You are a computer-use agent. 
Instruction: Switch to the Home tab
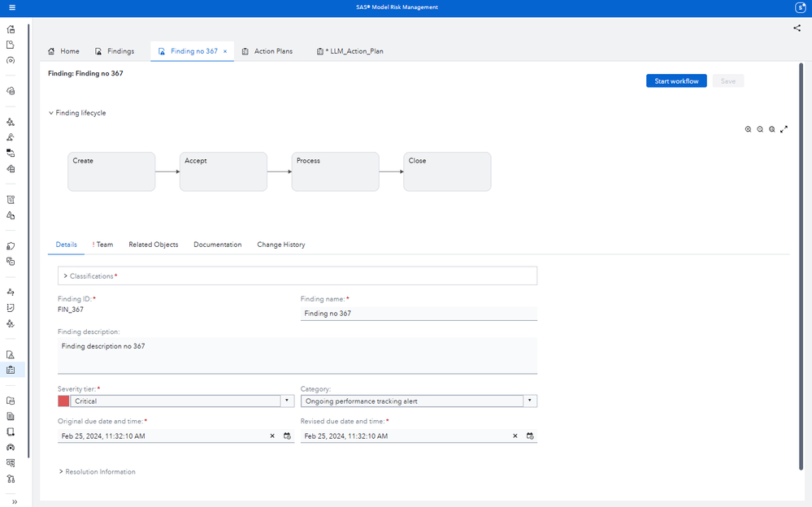pos(63,51)
